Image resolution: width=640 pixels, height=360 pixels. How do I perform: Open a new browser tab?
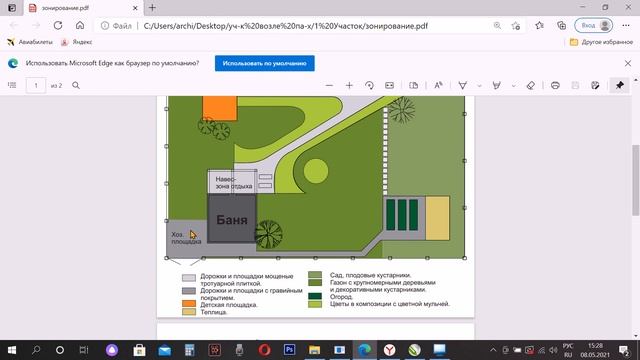pyautogui.click(x=152, y=7)
